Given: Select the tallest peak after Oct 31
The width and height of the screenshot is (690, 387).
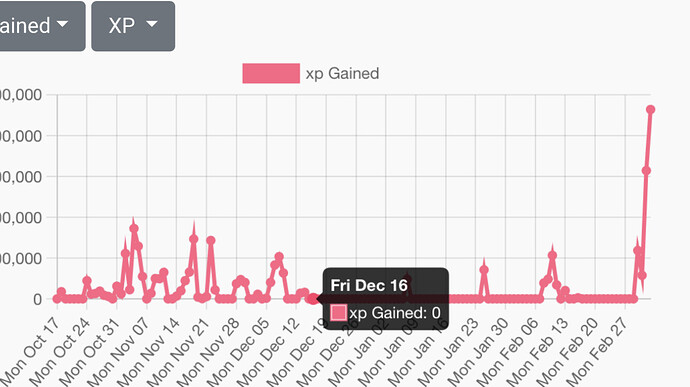Looking at the screenshot, I should [134, 229].
